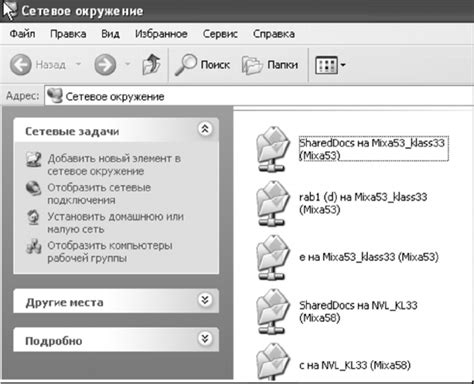The height and width of the screenshot is (384, 474).
Task: Open the Вид menu
Action: coord(110,34)
